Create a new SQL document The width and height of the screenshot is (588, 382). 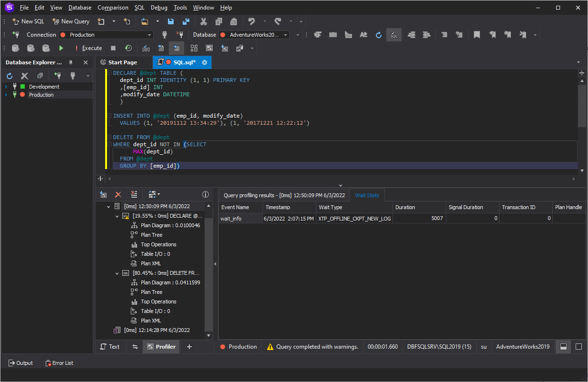(x=27, y=21)
